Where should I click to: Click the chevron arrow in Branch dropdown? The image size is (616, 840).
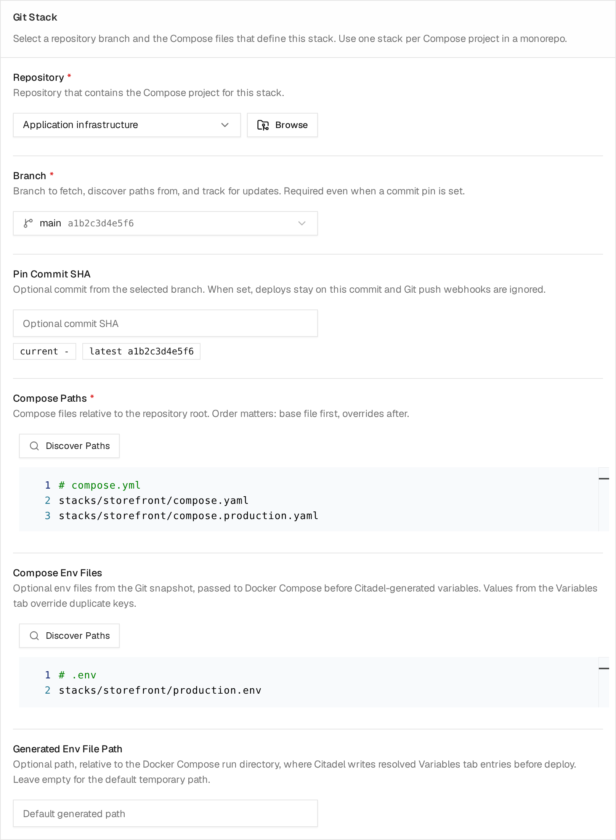click(x=302, y=223)
